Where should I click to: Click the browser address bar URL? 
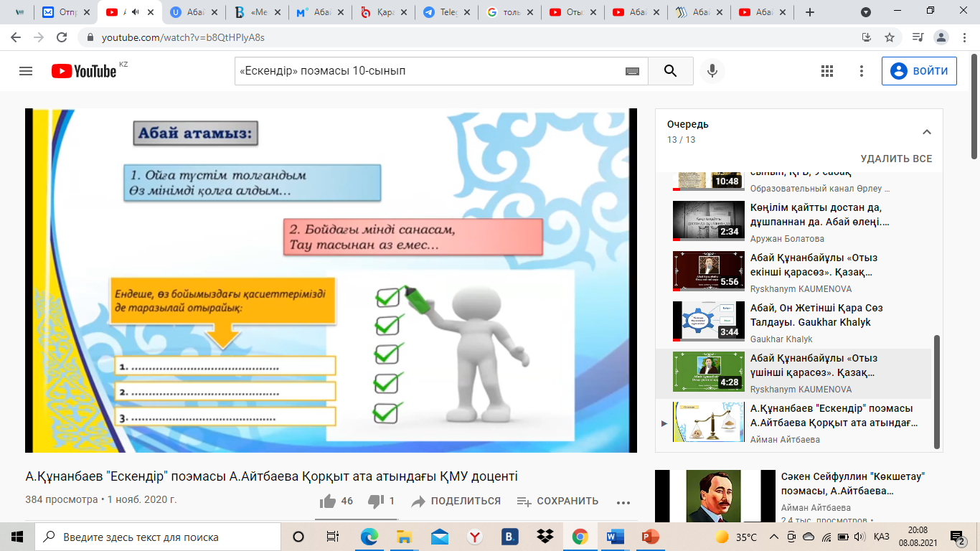[x=183, y=37]
